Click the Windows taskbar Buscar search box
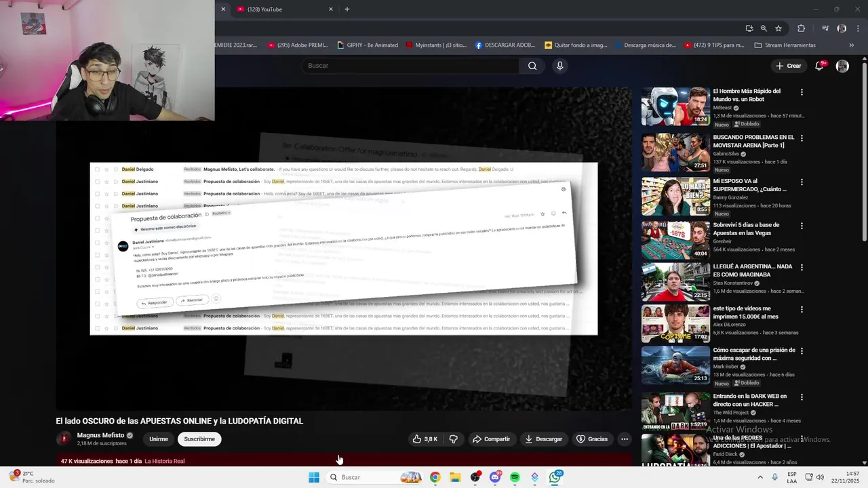This screenshot has height=488, width=868. [x=373, y=477]
